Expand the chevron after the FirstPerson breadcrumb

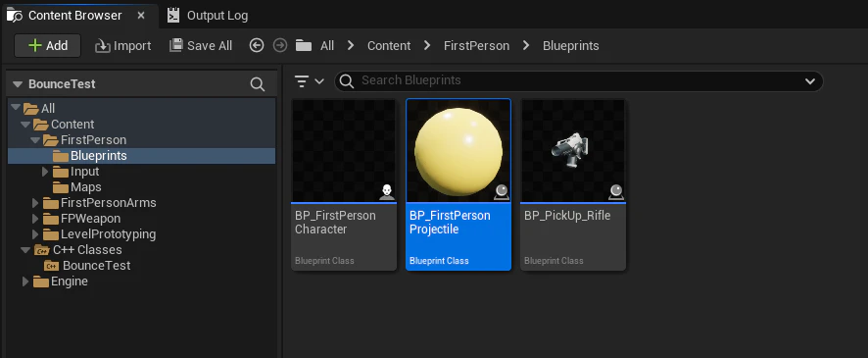coord(526,45)
